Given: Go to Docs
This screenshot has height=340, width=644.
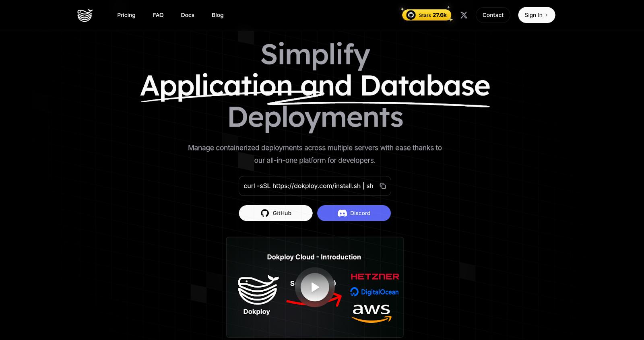Looking at the screenshot, I should click(x=188, y=15).
